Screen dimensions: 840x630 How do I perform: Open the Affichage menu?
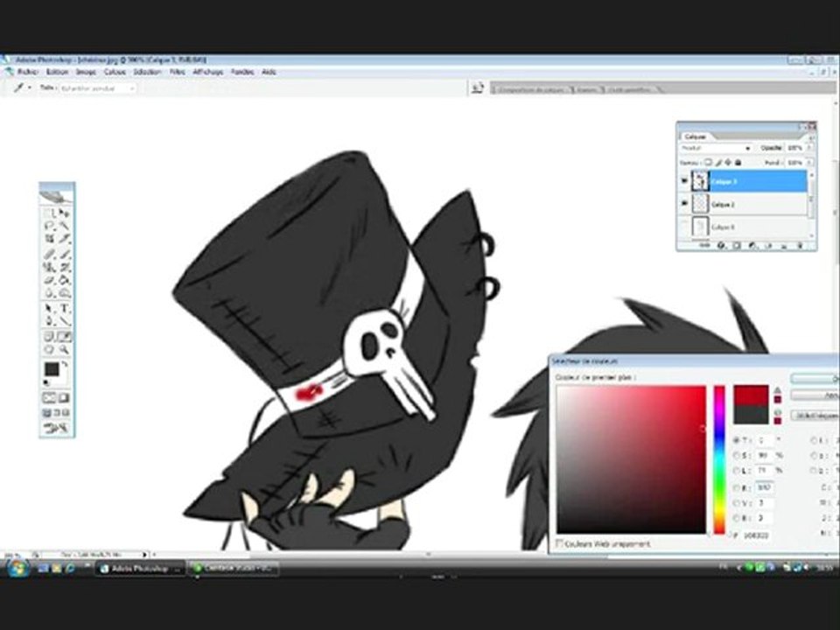click(208, 72)
